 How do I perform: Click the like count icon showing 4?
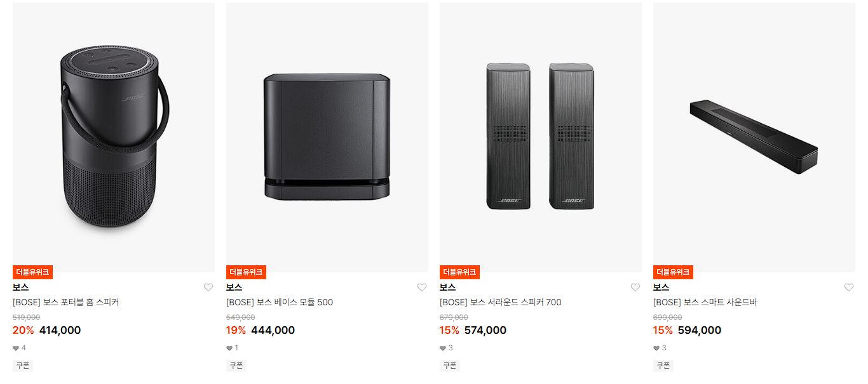16,348
